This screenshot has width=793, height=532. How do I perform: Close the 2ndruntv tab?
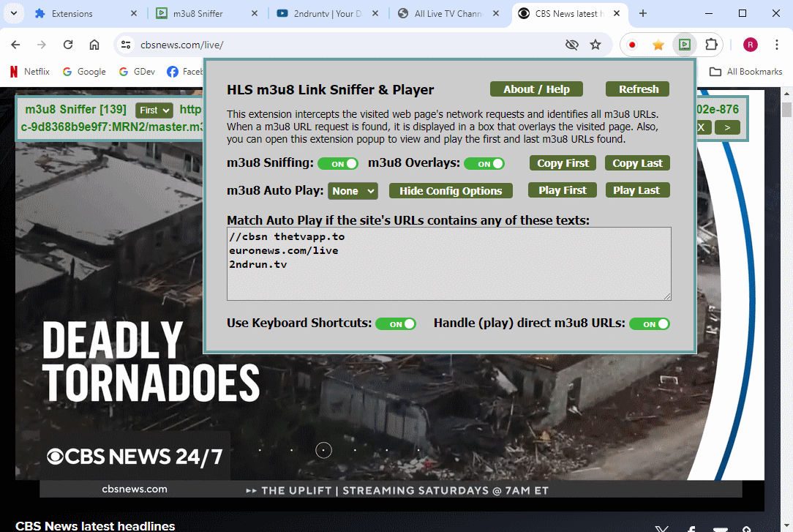pyautogui.click(x=375, y=14)
